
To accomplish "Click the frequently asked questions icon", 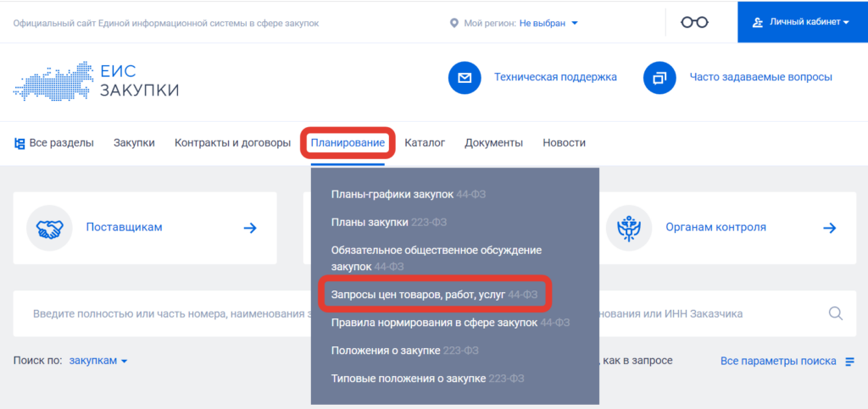I will pos(659,78).
